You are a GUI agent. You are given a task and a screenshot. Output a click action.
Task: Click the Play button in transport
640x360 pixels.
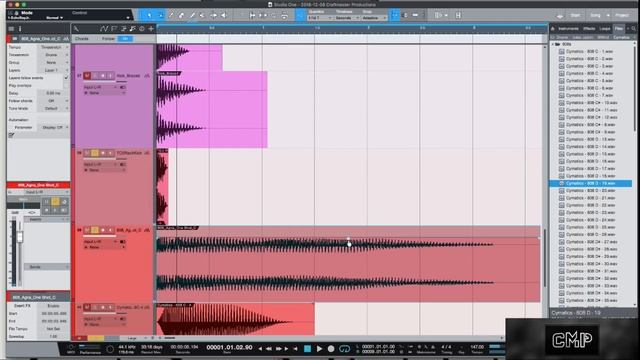pos(320,349)
